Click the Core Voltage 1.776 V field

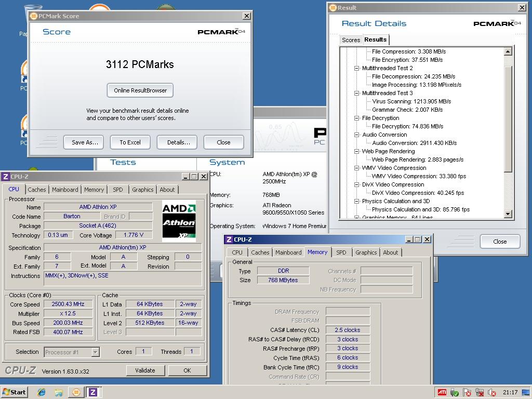tap(134, 235)
